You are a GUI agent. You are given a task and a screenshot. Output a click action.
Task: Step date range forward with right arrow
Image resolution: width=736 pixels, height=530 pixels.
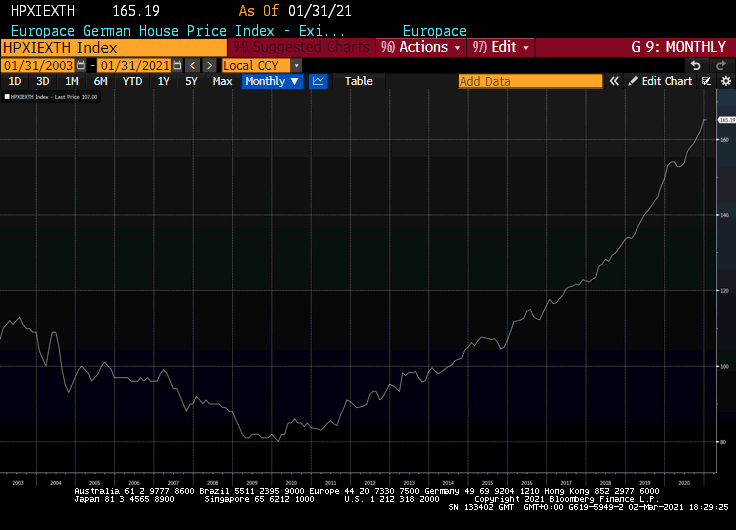point(208,65)
